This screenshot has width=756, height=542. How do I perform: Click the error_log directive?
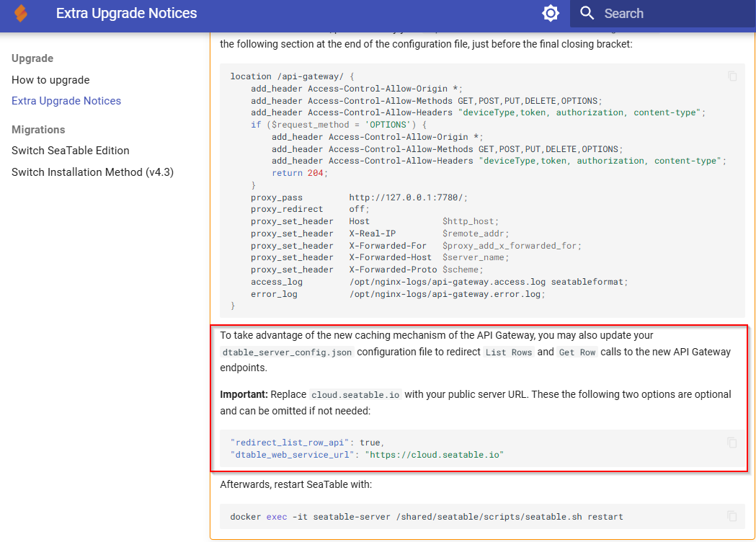[x=274, y=294]
